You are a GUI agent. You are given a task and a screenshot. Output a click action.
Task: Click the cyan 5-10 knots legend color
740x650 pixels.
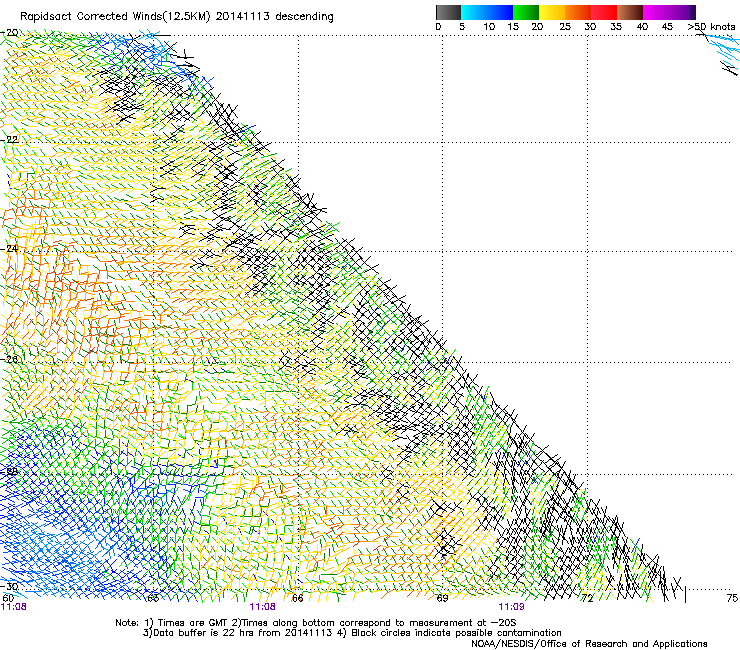[x=474, y=12]
